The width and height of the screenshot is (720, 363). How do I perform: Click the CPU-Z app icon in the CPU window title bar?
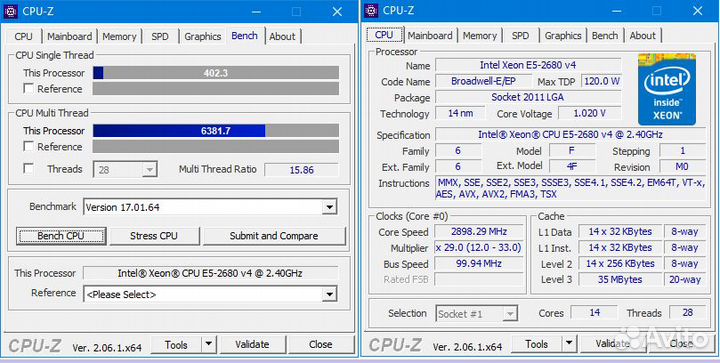(x=371, y=10)
